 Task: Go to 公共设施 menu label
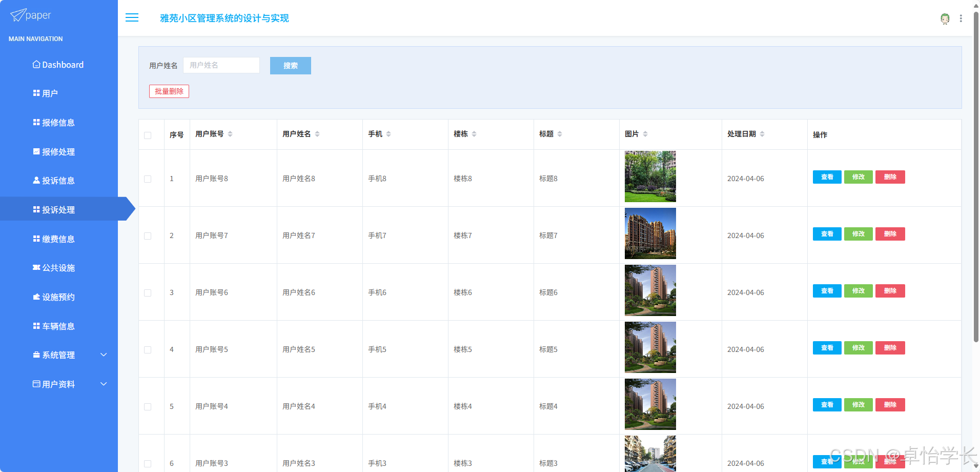[58, 268]
